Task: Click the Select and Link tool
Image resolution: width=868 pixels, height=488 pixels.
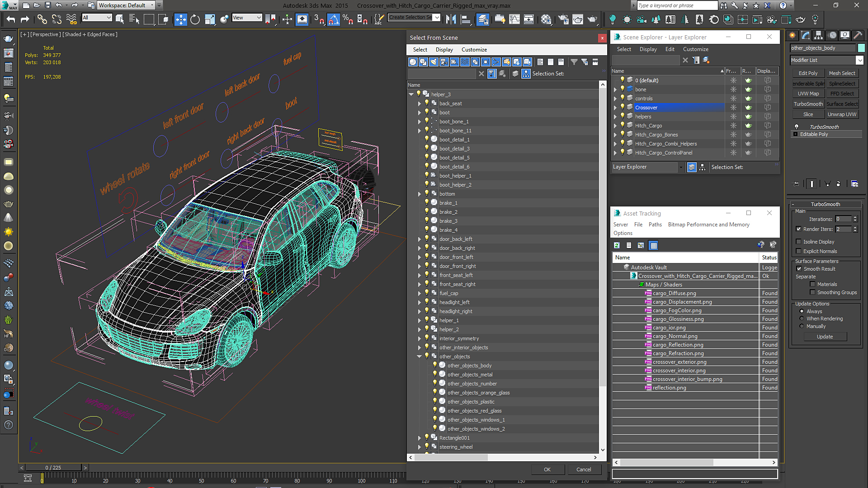Action: pos(42,19)
